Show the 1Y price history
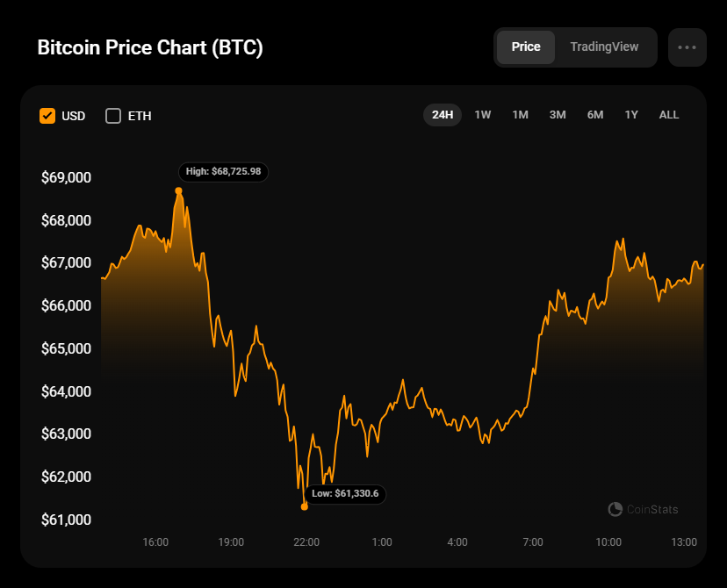727x588 pixels. coord(631,115)
